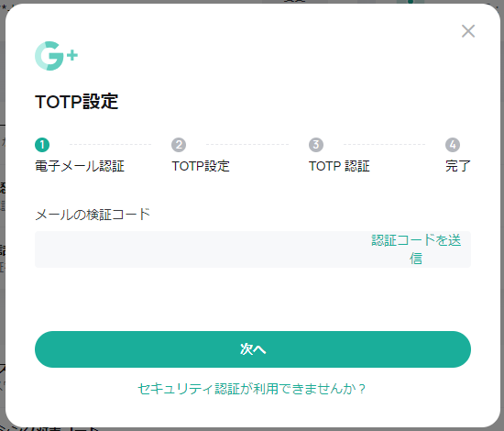
Task: Click the dimmed backdrop outside the dialog
Action: coord(2,226)
